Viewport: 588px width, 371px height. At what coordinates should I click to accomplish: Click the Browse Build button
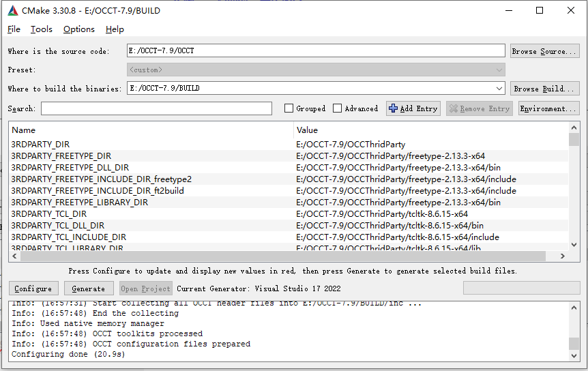tap(545, 89)
